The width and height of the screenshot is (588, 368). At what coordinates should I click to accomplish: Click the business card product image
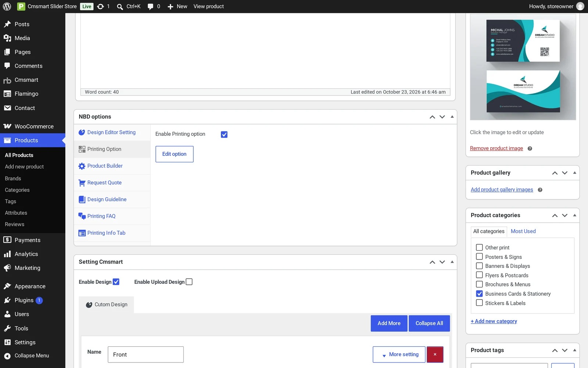tap(523, 67)
